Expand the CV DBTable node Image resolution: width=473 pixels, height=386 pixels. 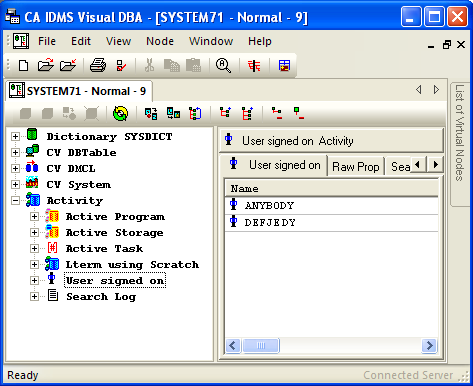click(15, 153)
